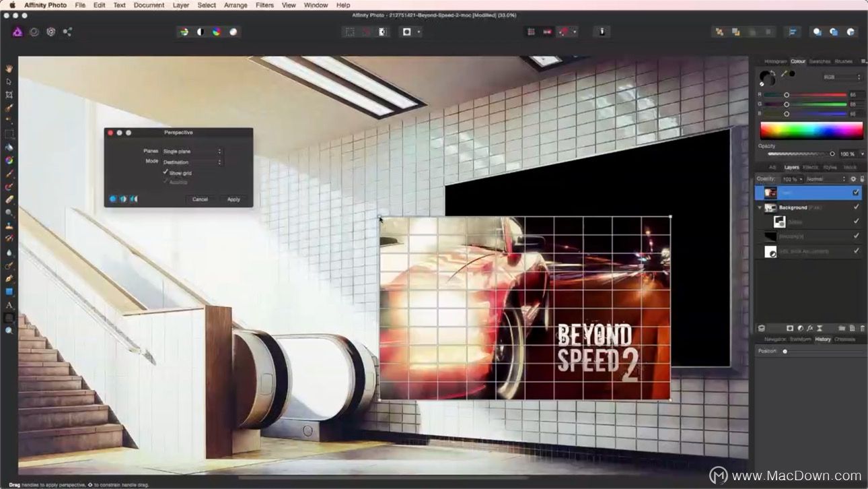Switch to the Photo persona icon
The image size is (868, 489).
tap(17, 31)
